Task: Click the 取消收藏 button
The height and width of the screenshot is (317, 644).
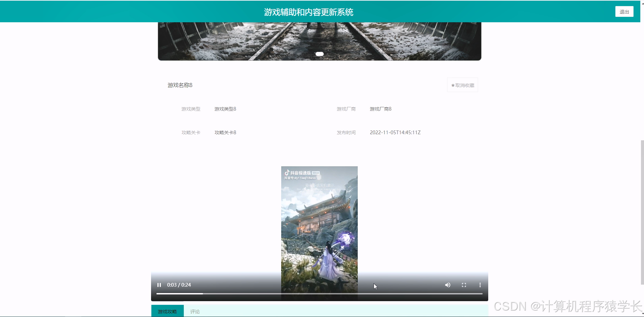Action: (463, 85)
